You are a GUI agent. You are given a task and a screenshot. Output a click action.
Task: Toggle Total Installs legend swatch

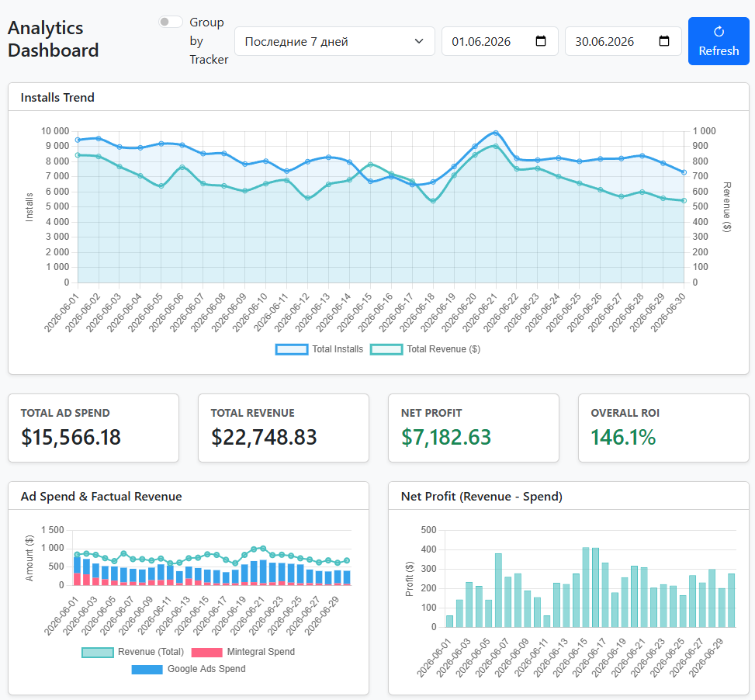tap(292, 349)
